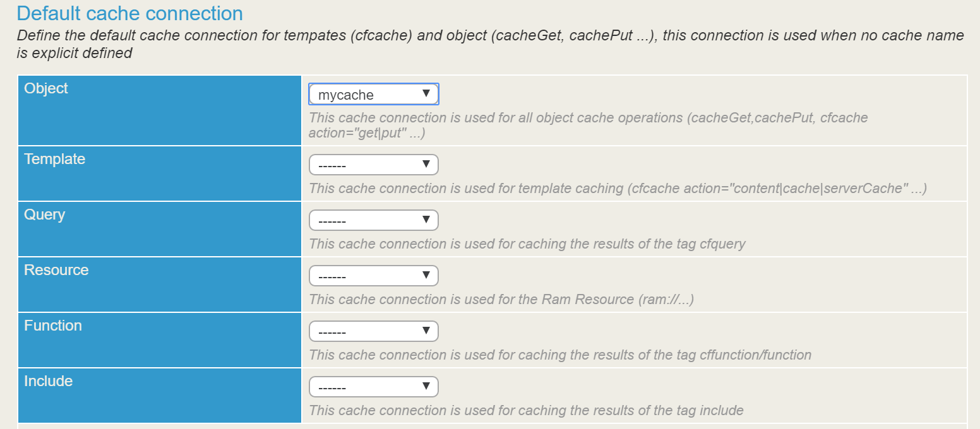Click the template caching description text
The image size is (980, 429).
(617, 189)
